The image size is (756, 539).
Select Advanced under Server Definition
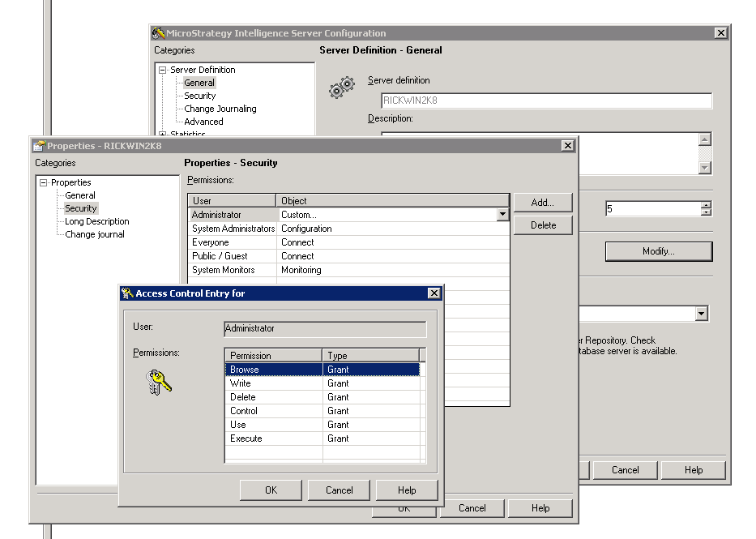click(203, 121)
